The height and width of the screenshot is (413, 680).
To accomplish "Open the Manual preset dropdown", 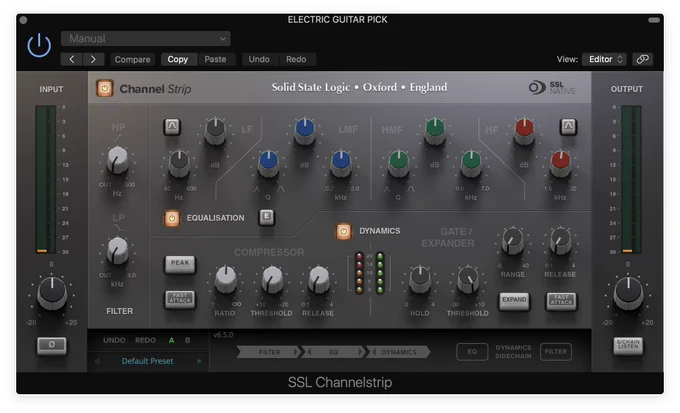I will click(146, 39).
